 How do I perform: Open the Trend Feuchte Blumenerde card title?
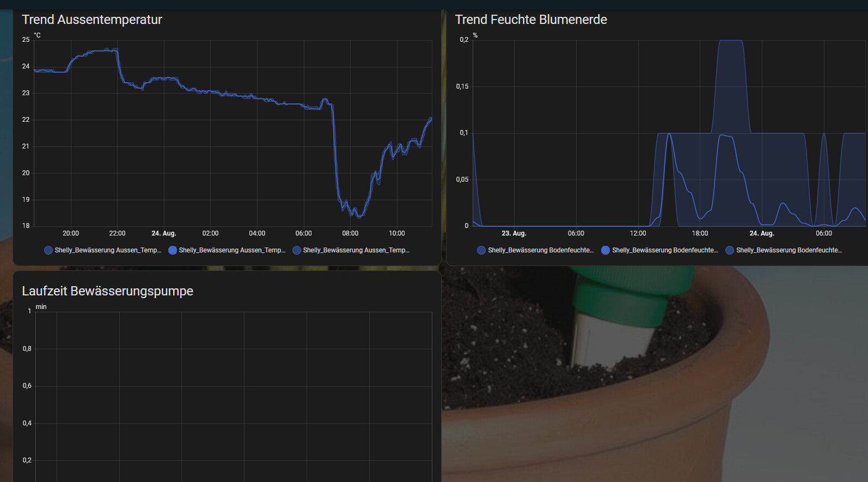(x=531, y=20)
